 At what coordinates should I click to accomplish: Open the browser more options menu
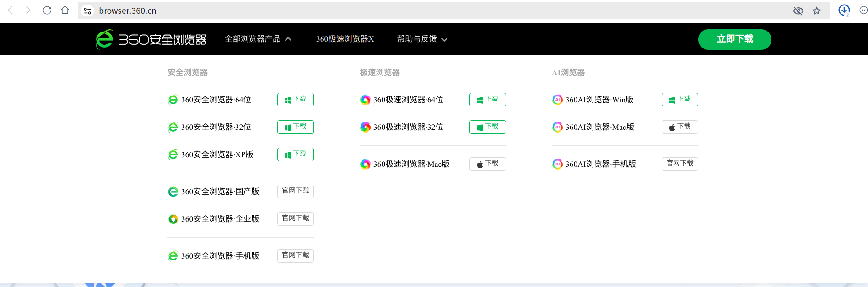click(863, 10)
